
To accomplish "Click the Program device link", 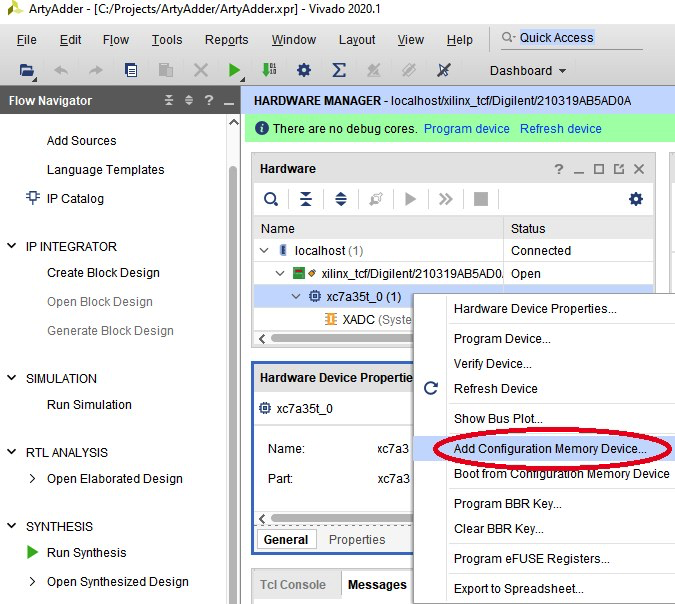I will [466, 129].
